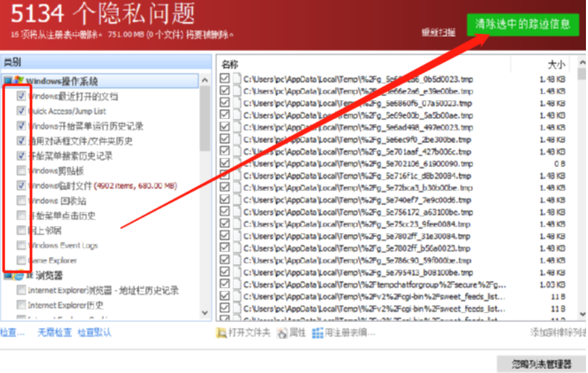Screen dimensions: 588x373
Task: Click the category tree scrollbar thumb
Action: tap(205, 118)
